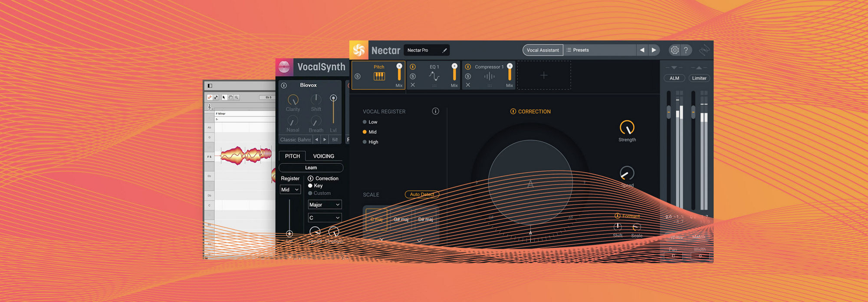Open the Presets list
This screenshot has width=868, height=302.
tap(599, 50)
